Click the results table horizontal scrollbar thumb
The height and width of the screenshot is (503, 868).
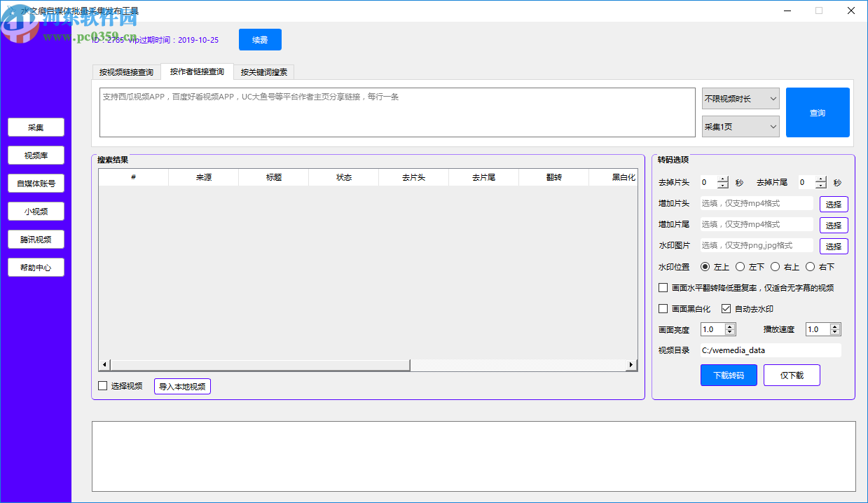point(260,365)
